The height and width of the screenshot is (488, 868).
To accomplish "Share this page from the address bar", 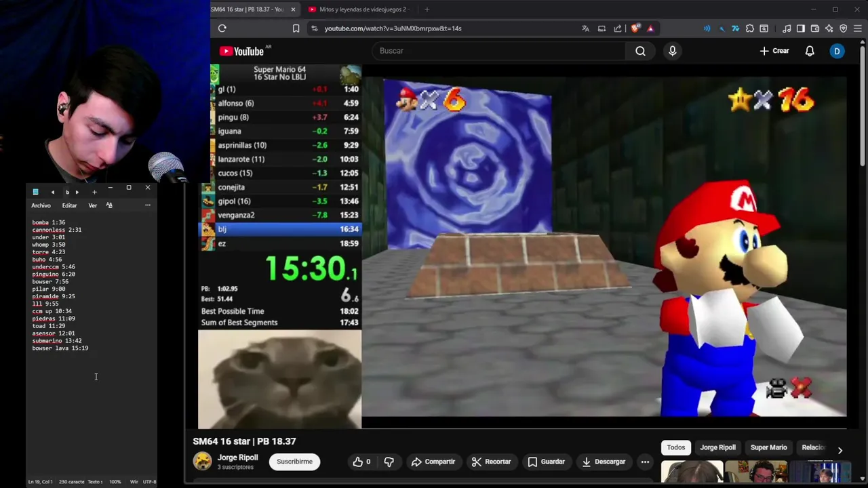I will tap(618, 28).
